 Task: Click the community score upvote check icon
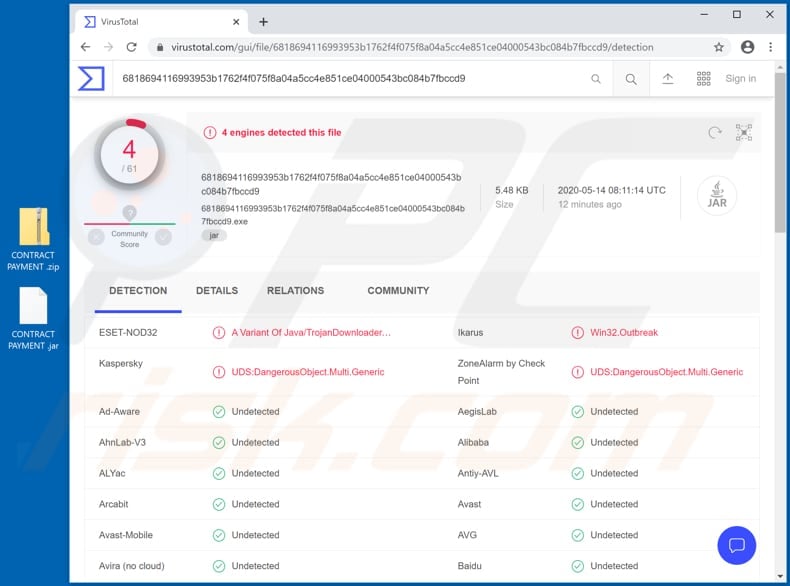pyautogui.click(x=163, y=237)
